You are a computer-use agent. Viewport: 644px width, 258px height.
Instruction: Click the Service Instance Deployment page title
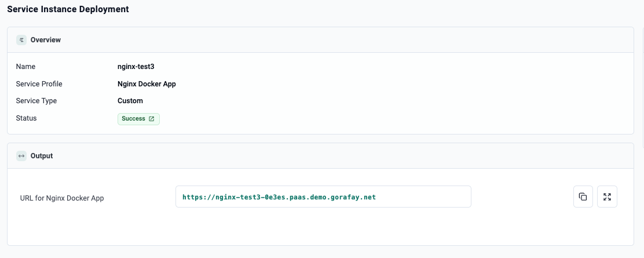[x=68, y=9]
